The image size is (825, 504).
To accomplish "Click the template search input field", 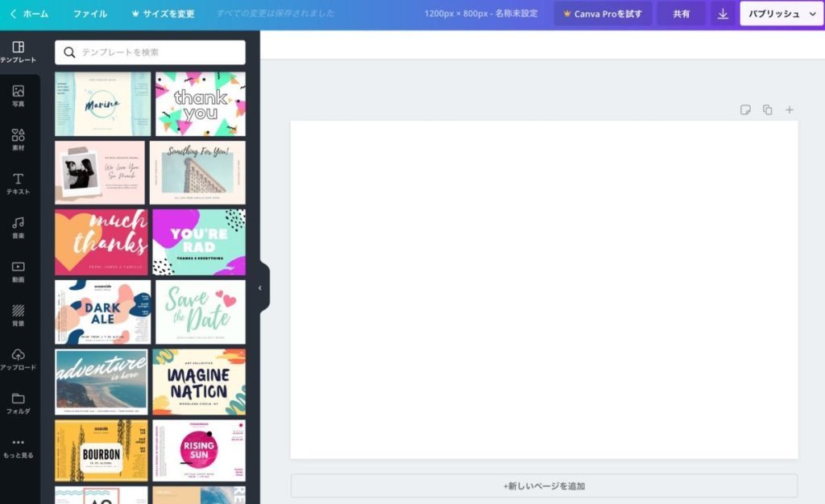I will click(x=151, y=52).
